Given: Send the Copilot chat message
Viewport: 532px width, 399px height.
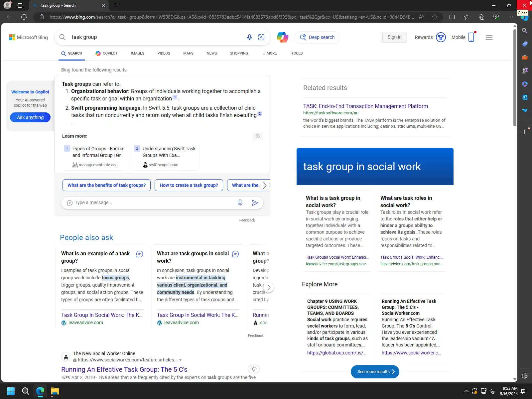Looking at the screenshot, I should point(255,203).
